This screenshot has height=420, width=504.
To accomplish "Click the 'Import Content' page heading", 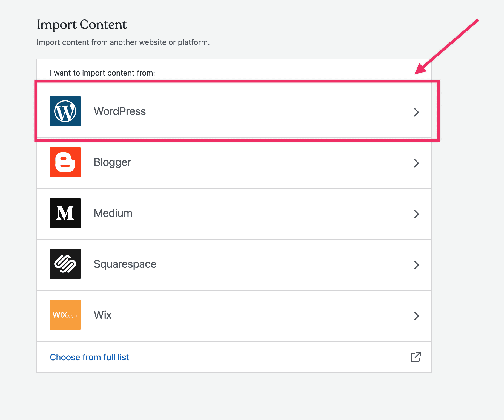I will tap(82, 25).
